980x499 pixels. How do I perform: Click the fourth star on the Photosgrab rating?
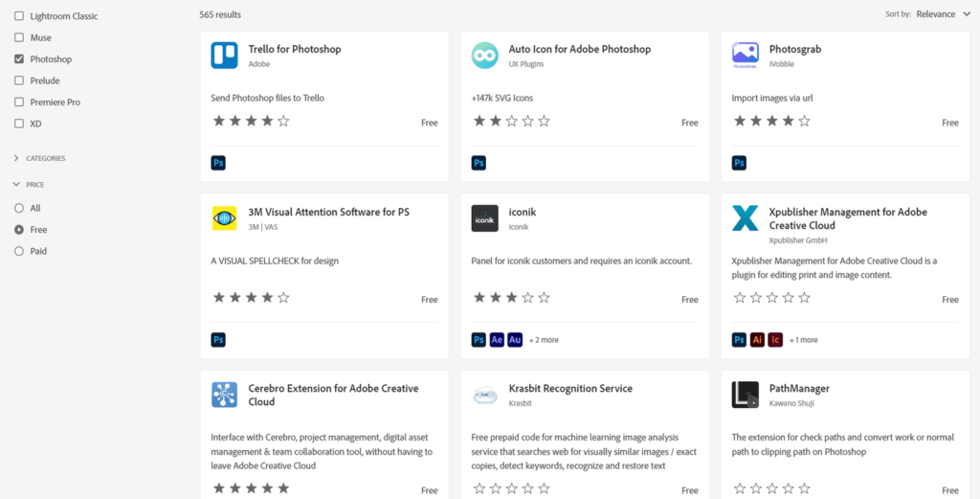[787, 122]
